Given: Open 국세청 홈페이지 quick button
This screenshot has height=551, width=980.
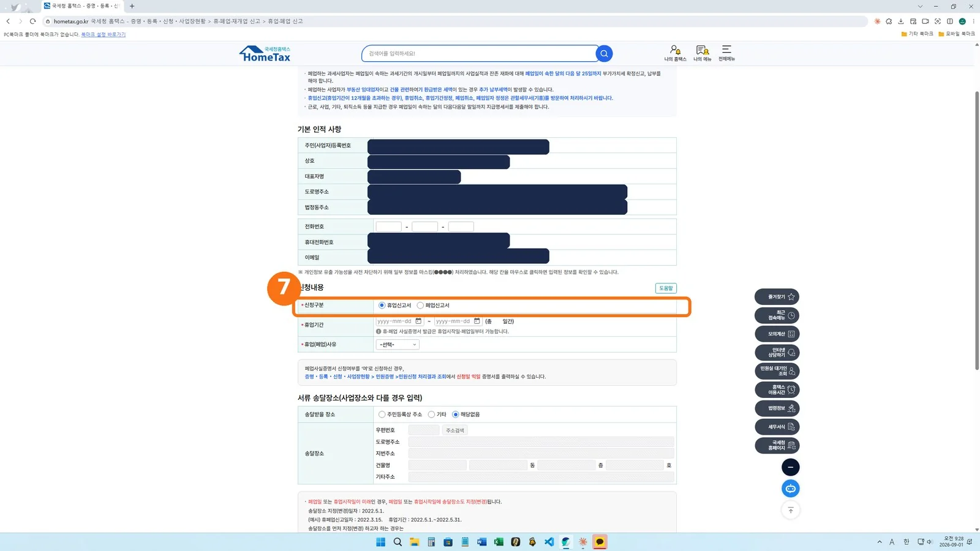Looking at the screenshot, I should pos(777,446).
